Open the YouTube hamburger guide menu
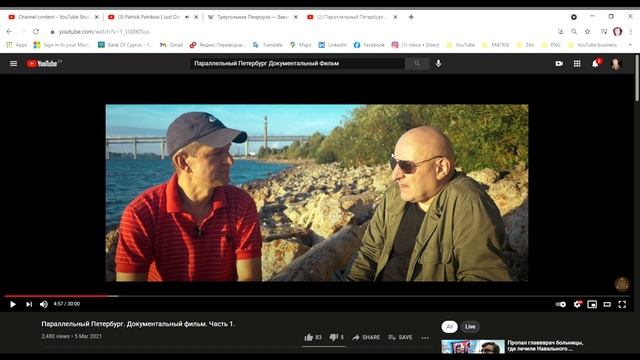This screenshot has height=360, width=640. pyautogui.click(x=13, y=63)
